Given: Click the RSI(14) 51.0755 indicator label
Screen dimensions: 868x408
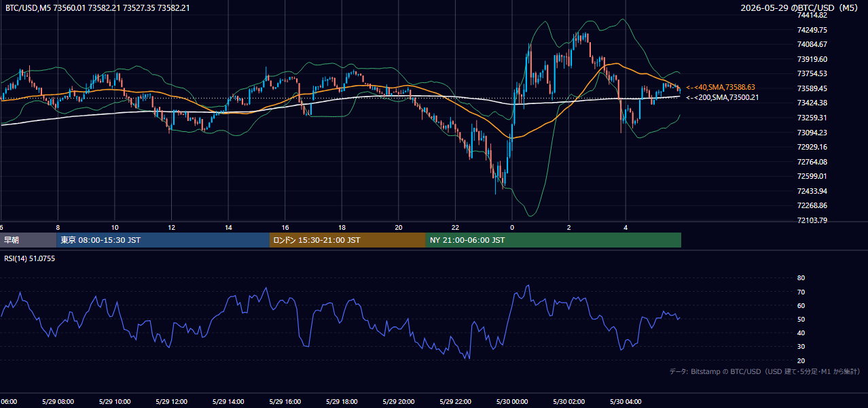Looking at the screenshot, I should point(30,258).
